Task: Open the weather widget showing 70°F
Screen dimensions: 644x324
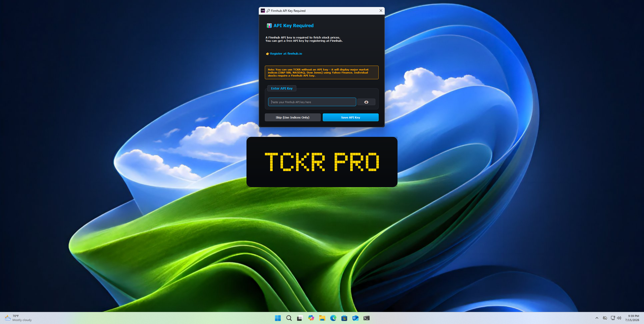Action: tap(18, 318)
